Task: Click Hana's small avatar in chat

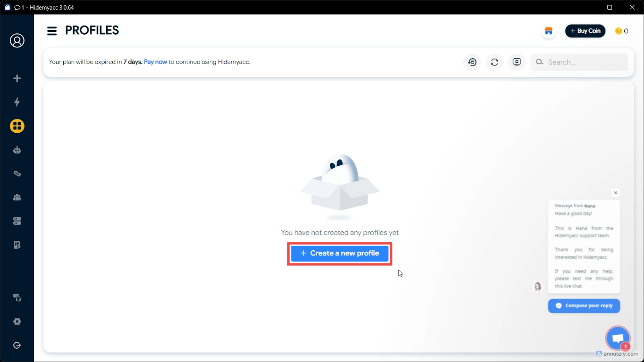Action: tap(538, 286)
